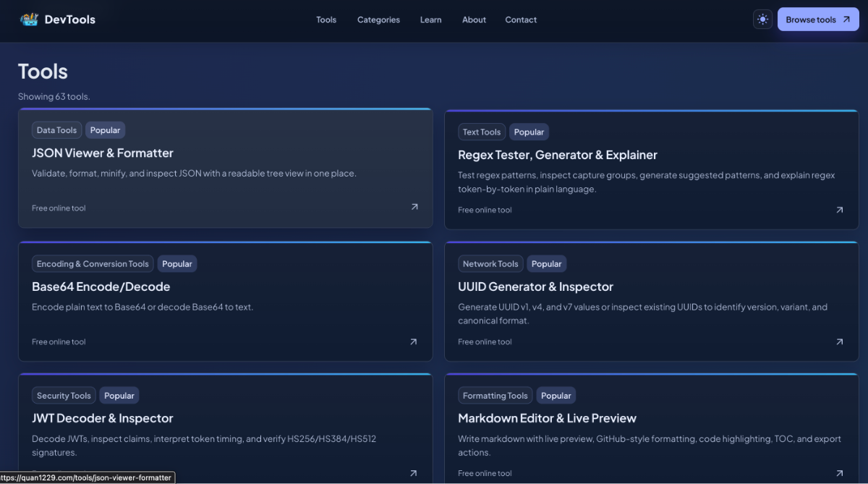Open the About nav item
The image size is (868, 484).
[x=474, y=20]
